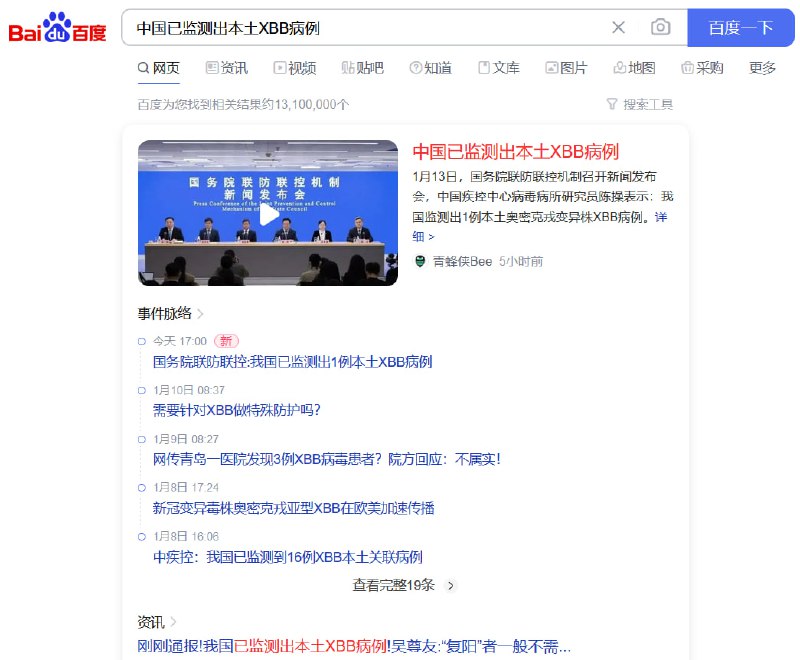Click the 新 badge beside 今天 17:00
Image resolution: width=800 pixels, height=660 pixels.
click(x=226, y=341)
